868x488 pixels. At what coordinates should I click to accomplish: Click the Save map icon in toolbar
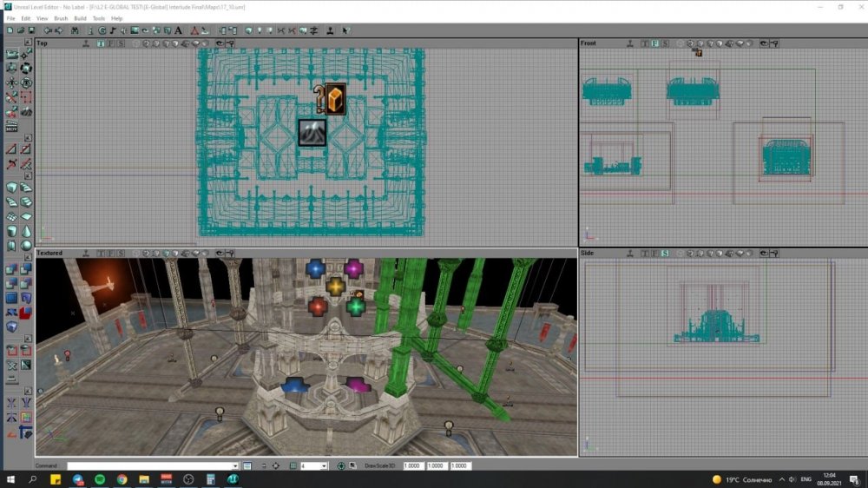31,30
